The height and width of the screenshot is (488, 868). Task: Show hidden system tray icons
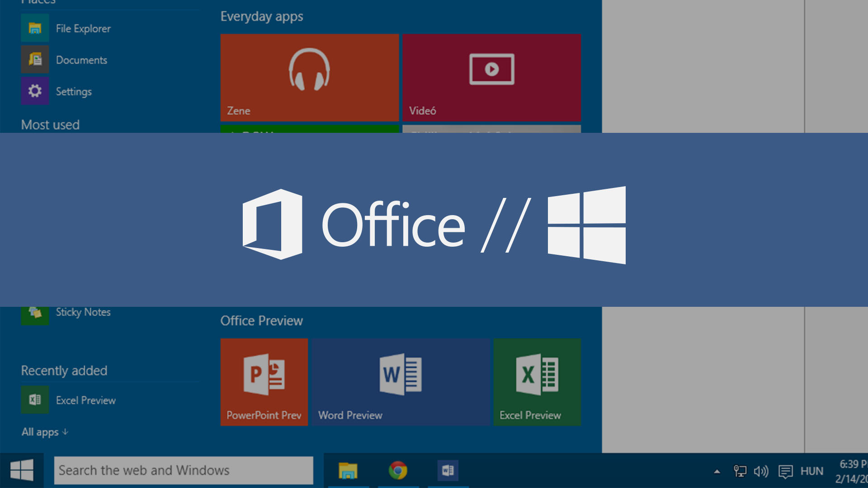pyautogui.click(x=717, y=472)
